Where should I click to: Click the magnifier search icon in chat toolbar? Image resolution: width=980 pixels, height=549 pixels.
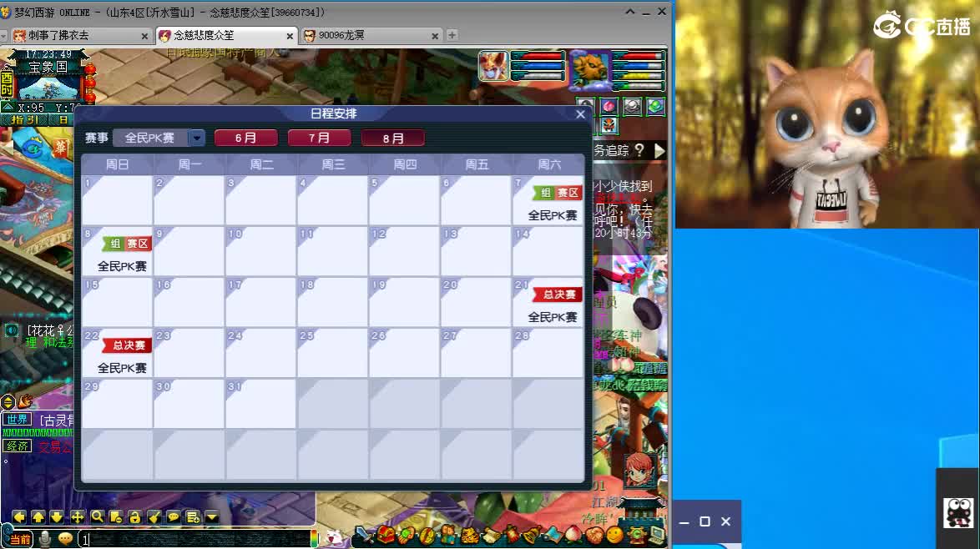click(97, 516)
